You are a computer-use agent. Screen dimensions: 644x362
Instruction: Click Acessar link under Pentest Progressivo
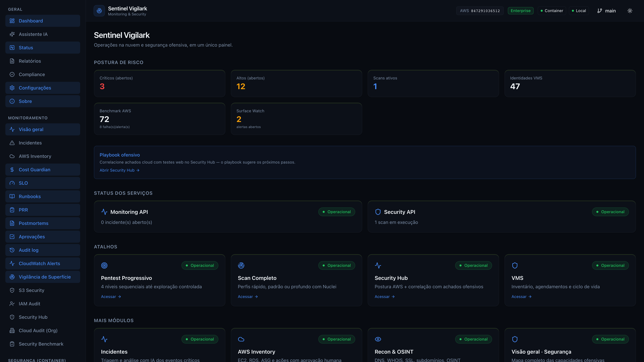tap(111, 296)
